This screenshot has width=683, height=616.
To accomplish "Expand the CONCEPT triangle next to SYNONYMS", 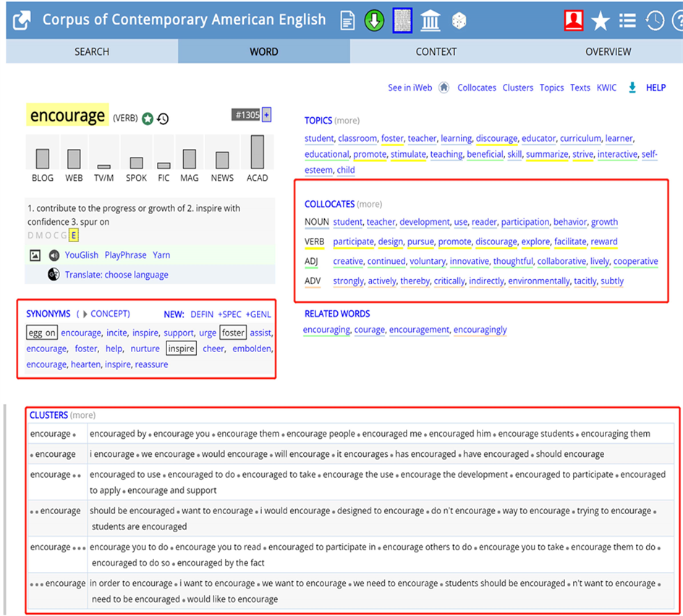I will [x=85, y=314].
